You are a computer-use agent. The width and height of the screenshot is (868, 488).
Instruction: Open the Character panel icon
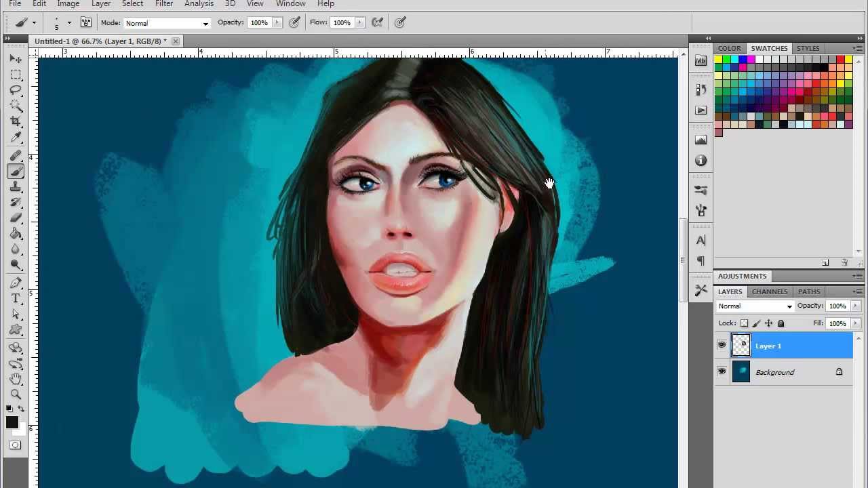[701, 240]
